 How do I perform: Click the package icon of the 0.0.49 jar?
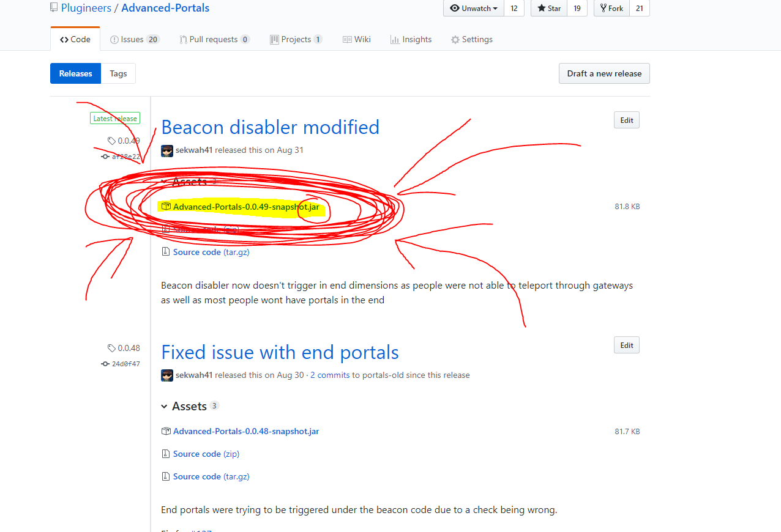point(165,207)
